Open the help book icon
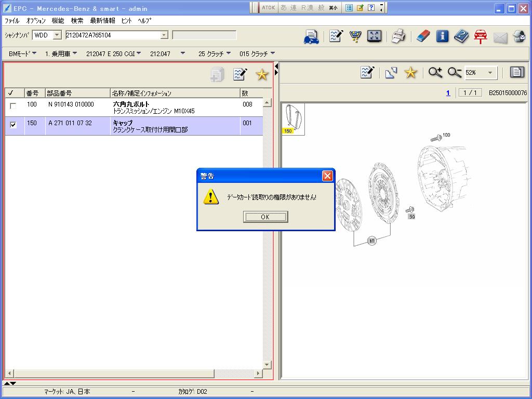 pyautogui.click(x=461, y=36)
